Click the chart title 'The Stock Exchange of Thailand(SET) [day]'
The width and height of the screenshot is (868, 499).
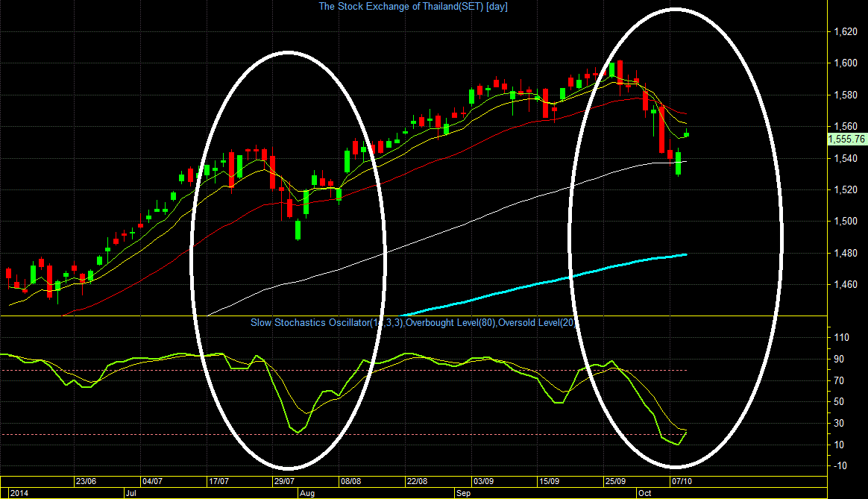point(413,7)
